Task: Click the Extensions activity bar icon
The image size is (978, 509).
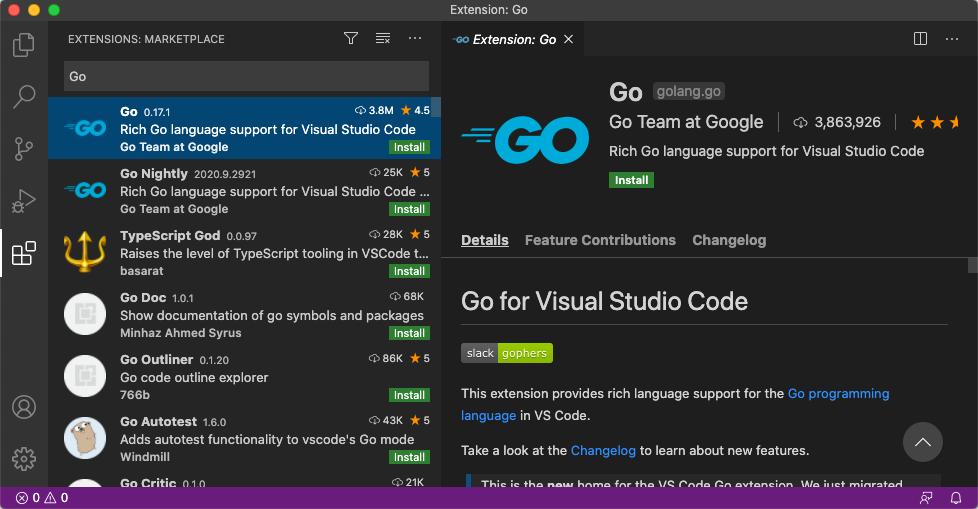Action: (23, 254)
